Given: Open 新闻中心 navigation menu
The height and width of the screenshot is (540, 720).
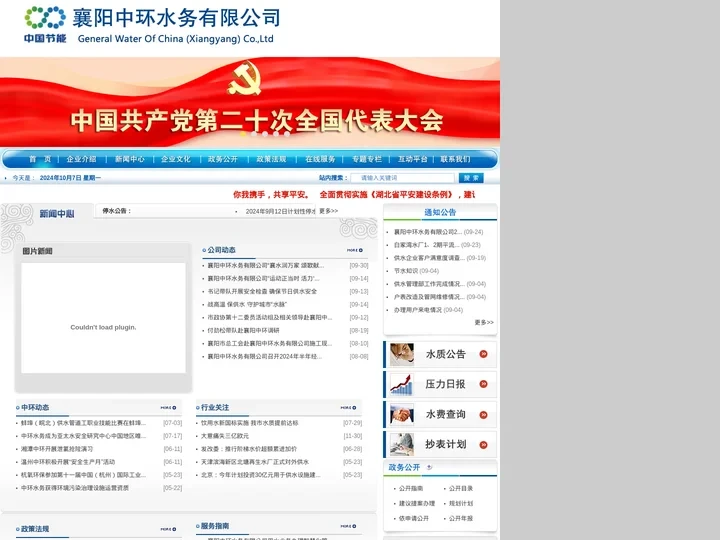Looking at the screenshot, I should (129, 159).
